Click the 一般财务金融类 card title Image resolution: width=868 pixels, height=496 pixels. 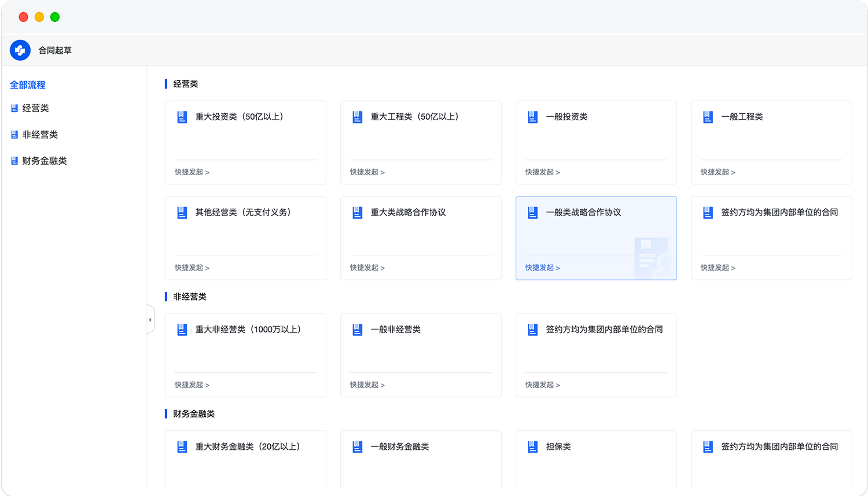click(400, 447)
